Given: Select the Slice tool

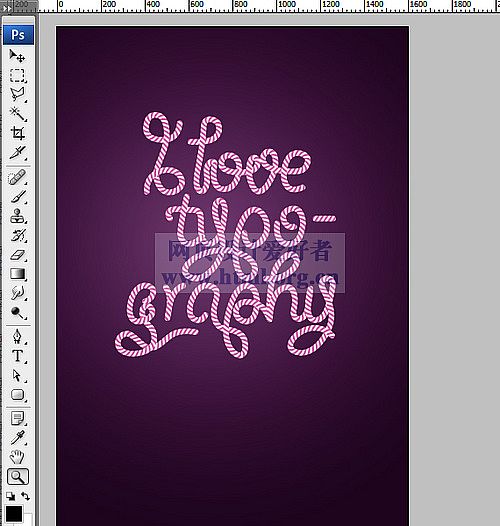Looking at the screenshot, I should tap(17, 152).
